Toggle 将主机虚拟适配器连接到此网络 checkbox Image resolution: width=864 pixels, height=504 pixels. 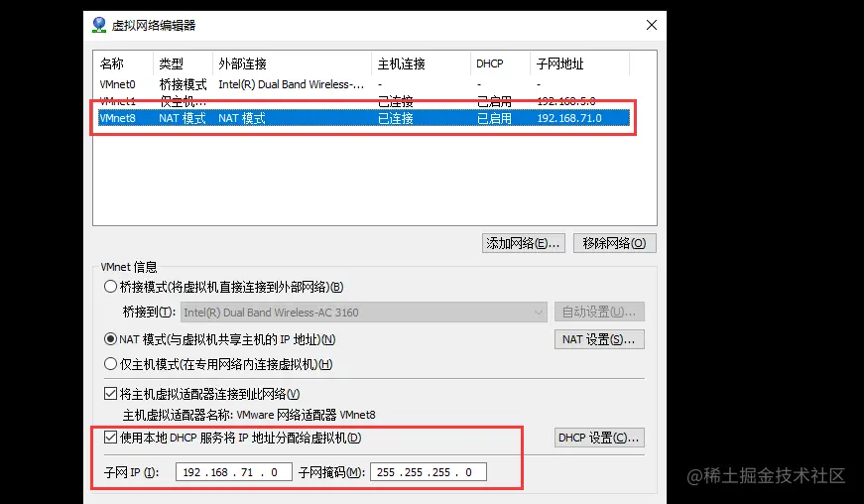110,394
